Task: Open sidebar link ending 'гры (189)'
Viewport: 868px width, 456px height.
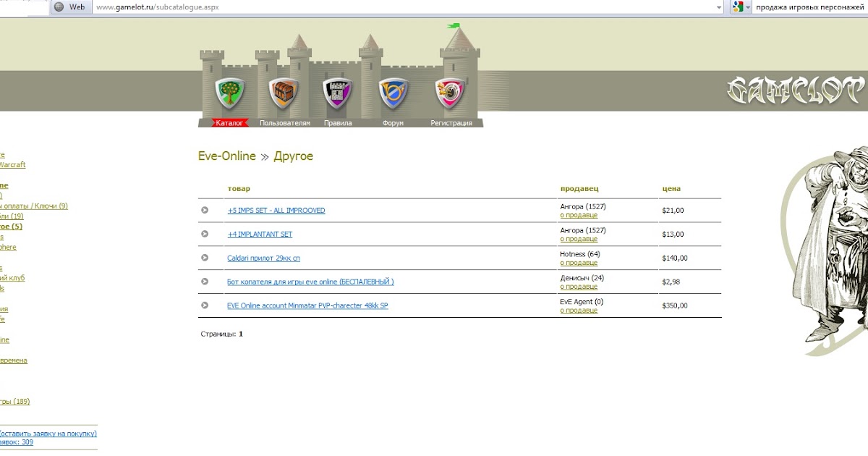Action: click(15, 402)
